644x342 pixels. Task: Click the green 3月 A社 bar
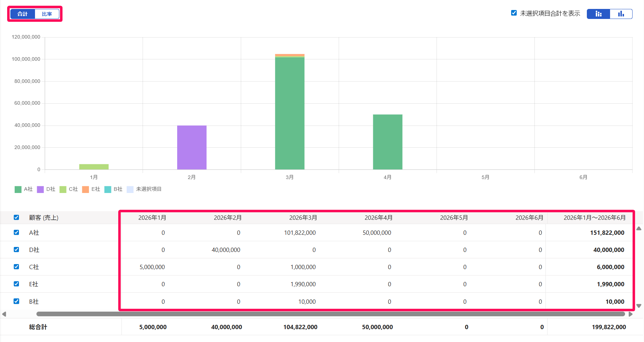point(290,113)
